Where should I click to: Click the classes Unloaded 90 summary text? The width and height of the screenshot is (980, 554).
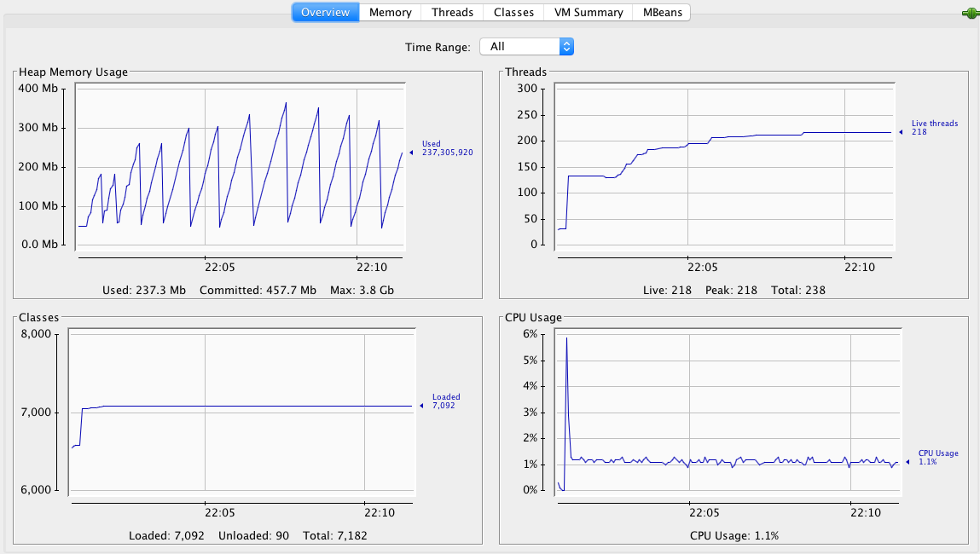(254, 536)
